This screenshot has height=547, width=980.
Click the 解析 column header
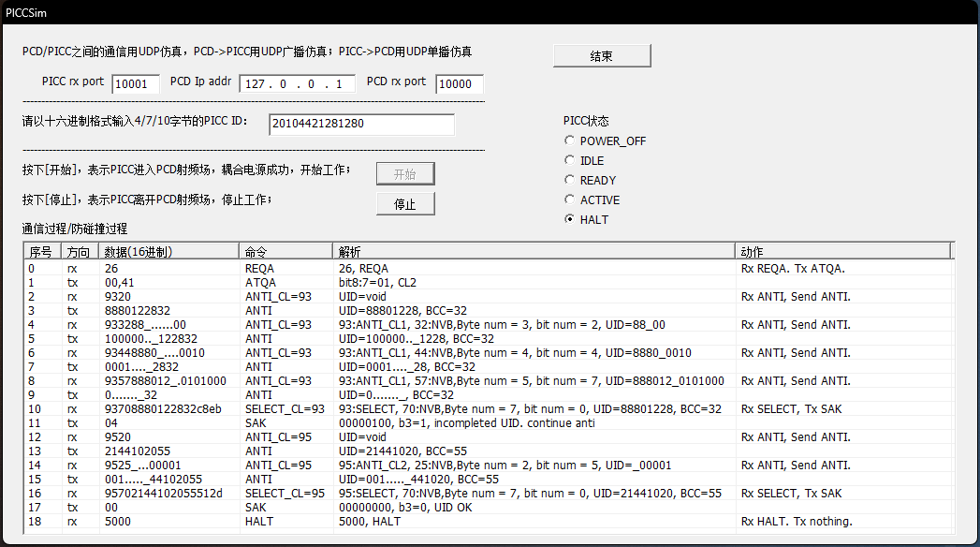click(x=534, y=252)
